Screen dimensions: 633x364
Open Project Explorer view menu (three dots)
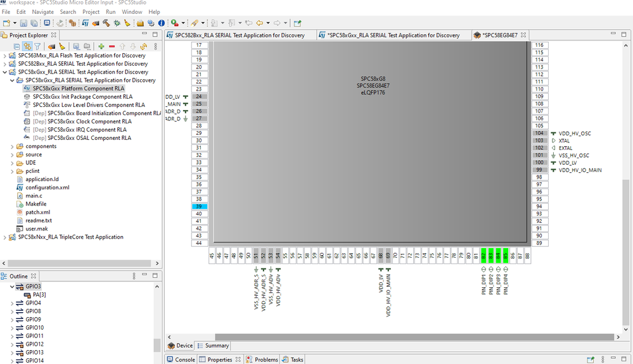(x=155, y=46)
